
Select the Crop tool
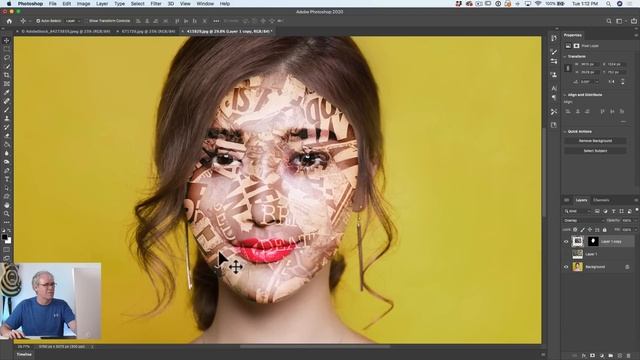7,75
